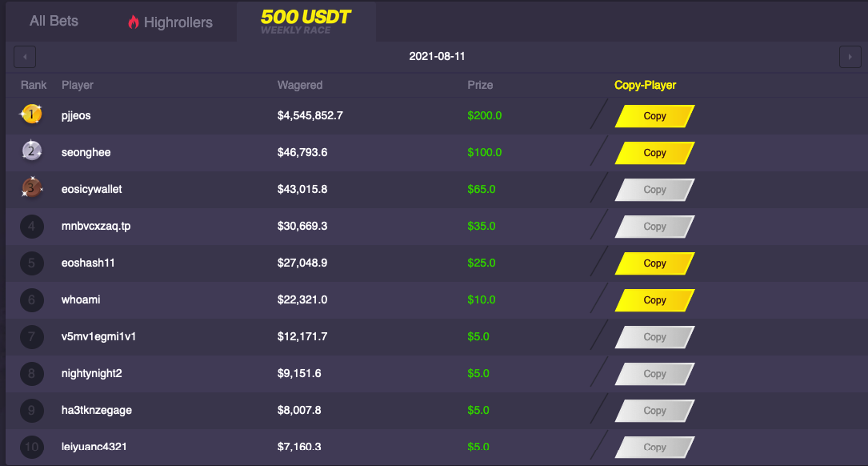Click the Highrollers flame icon

pos(134,22)
